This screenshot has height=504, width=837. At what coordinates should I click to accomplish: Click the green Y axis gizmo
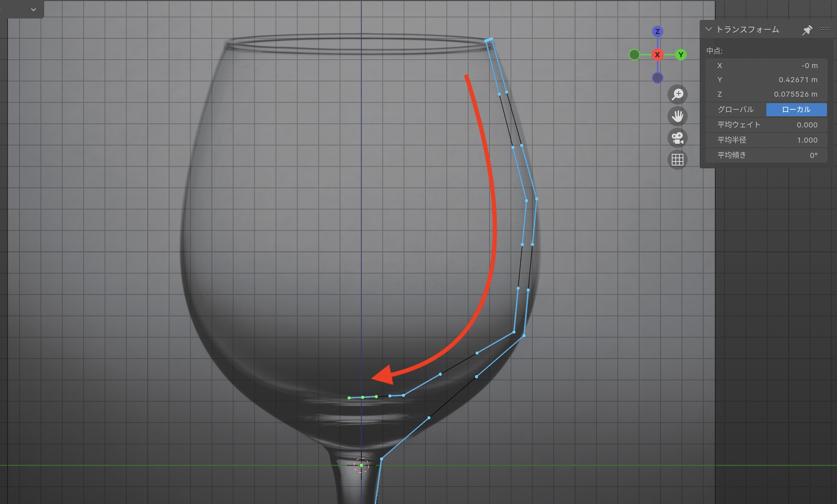681,55
